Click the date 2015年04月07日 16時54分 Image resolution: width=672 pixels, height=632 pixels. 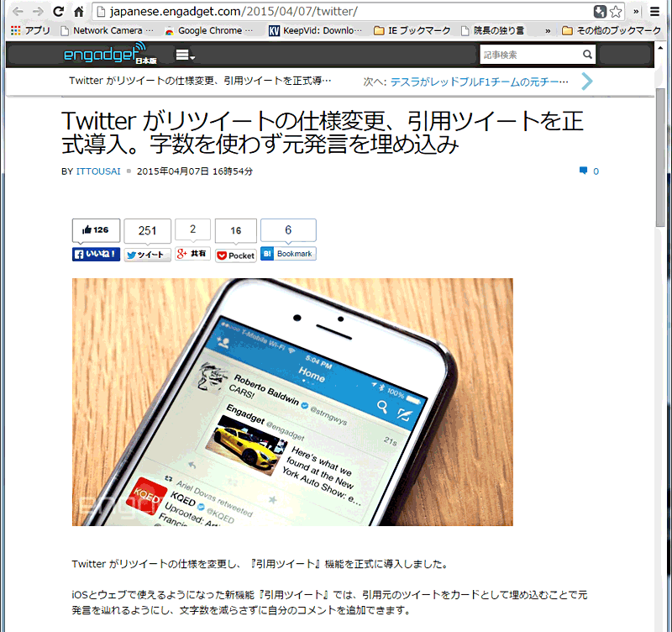click(195, 171)
